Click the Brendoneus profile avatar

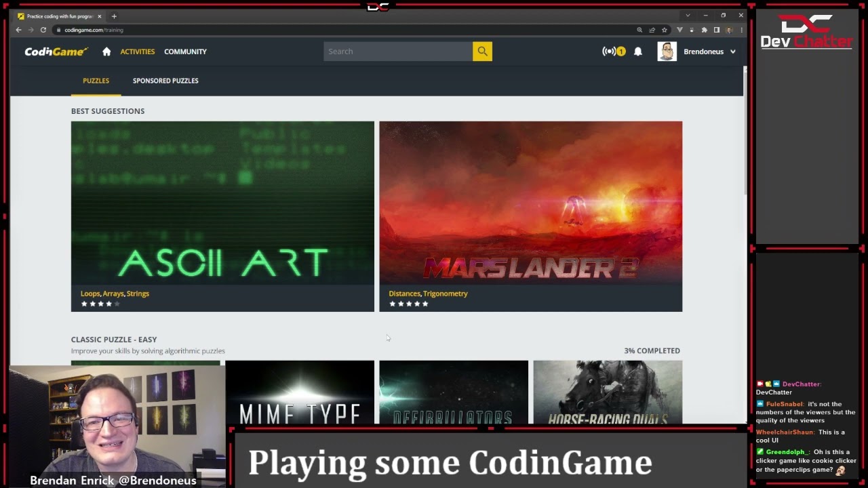coord(667,52)
